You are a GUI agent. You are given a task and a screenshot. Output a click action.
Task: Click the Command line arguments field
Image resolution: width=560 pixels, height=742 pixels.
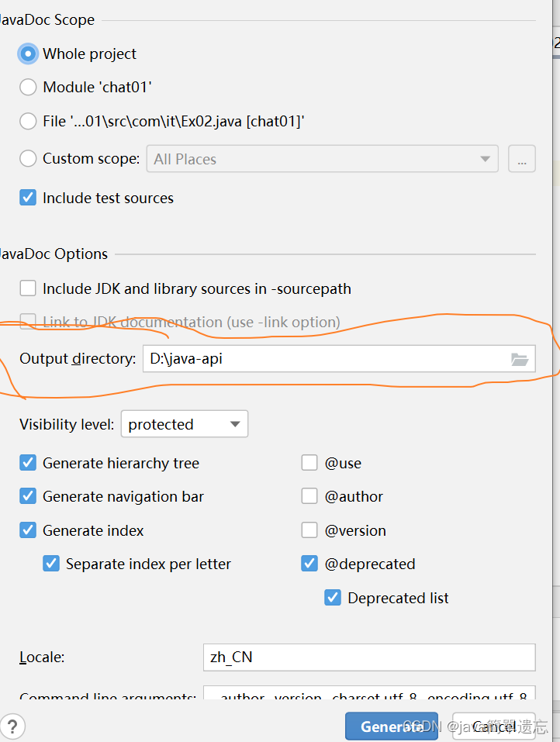coord(369,693)
